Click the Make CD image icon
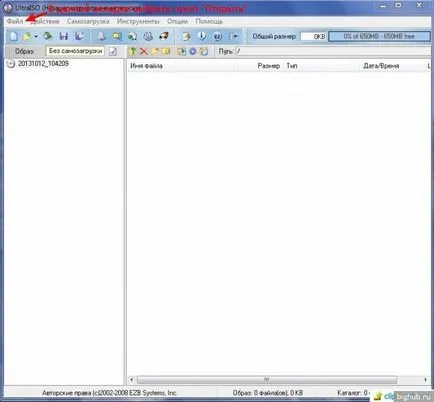The width and height of the screenshot is (434, 402). tap(101, 36)
